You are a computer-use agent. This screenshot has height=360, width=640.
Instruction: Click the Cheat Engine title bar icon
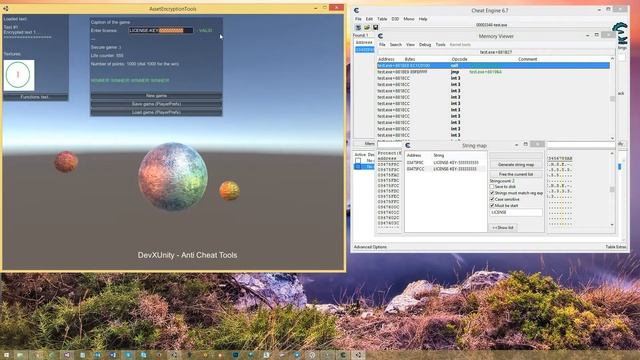(x=356, y=11)
